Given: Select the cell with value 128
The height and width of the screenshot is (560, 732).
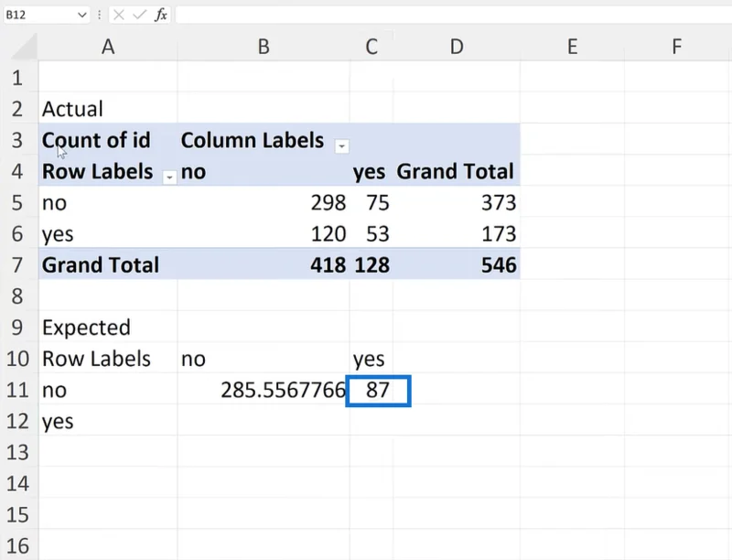Looking at the screenshot, I should coord(371,264).
